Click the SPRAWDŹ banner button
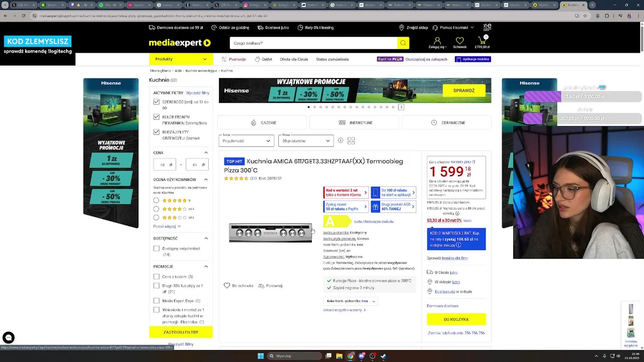This screenshot has width=644, height=362. click(x=464, y=90)
